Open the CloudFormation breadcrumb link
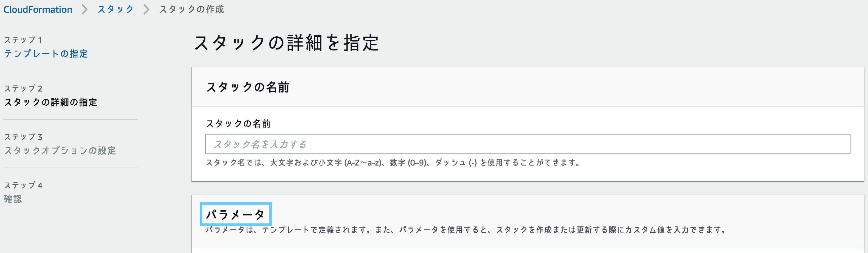 tap(38, 9)
